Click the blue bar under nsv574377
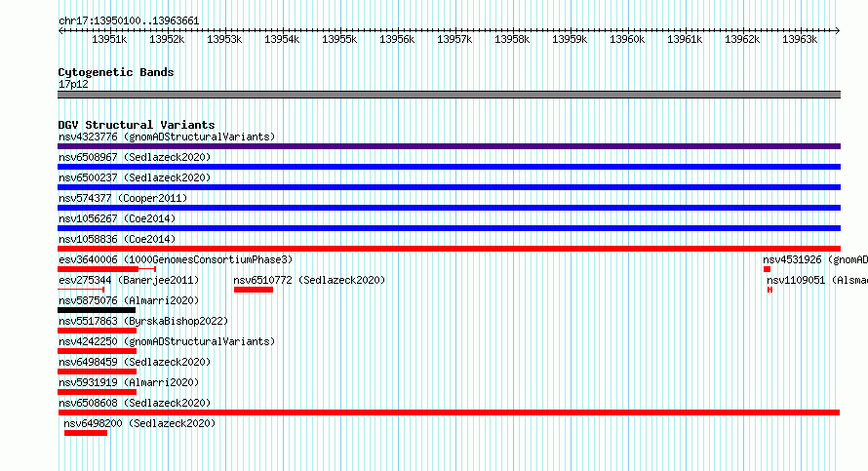Image resolution: width=868 pixels, height=471 pixels. coord(449,208)
